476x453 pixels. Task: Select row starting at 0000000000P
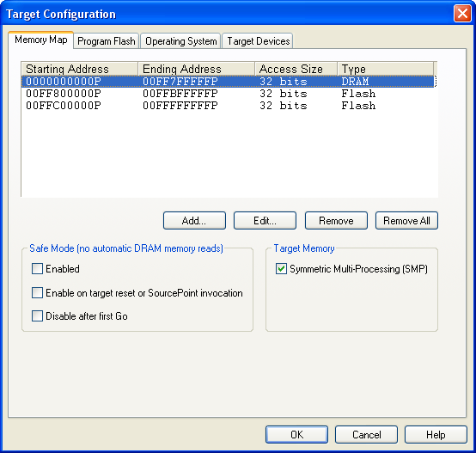[228, 82]
